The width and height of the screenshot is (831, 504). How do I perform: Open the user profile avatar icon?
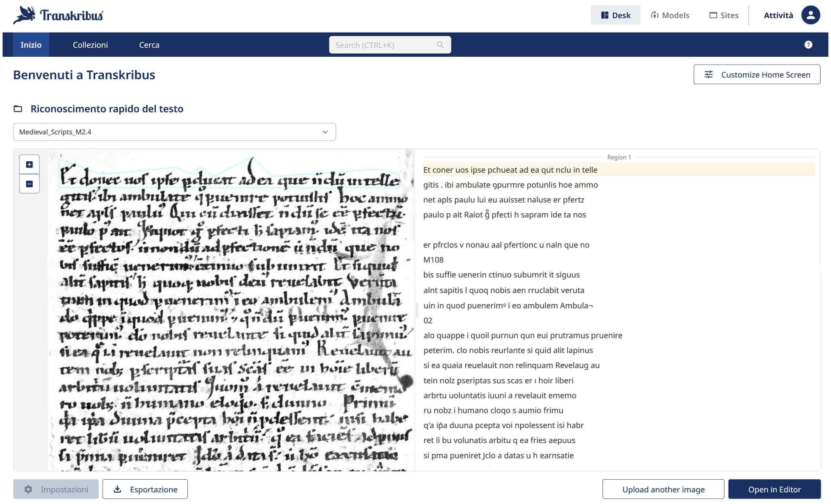811,15
